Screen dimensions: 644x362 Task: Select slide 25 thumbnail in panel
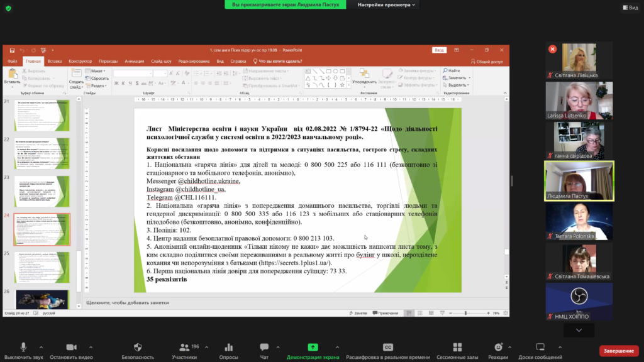[42, 268]
